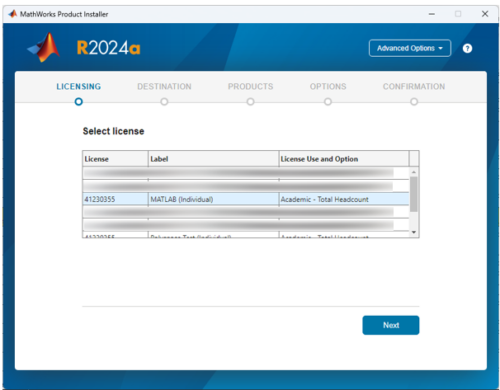Image resolution: width=500 pixels, height=390 pixels.
Task: Select the OPTIONS step tab
Action: (328, 87)
